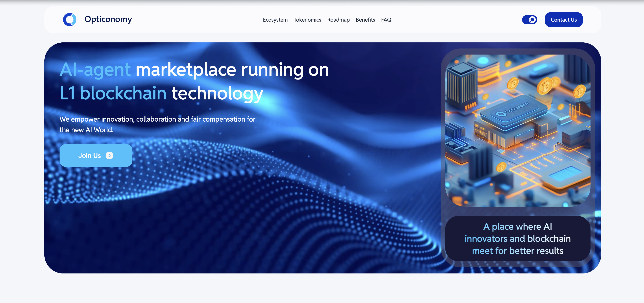Click the "AI-agent marketplace running on" headline

pos(194,70)
